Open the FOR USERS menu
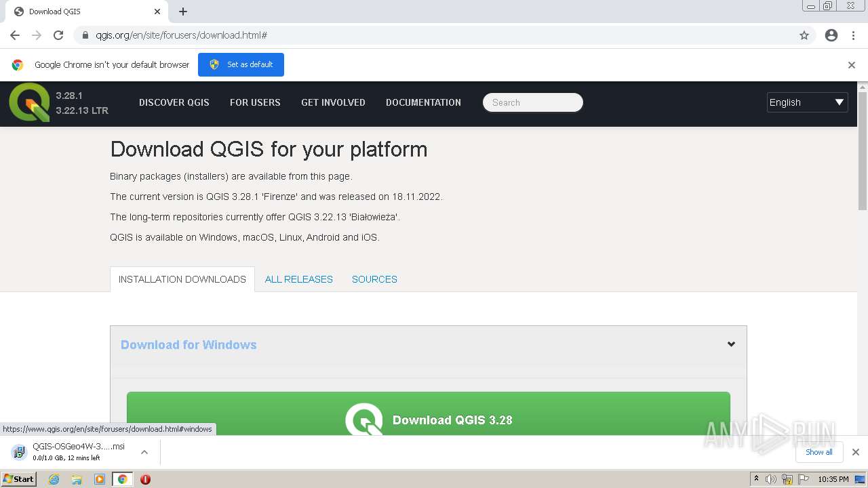Screen dimensions: 868x488 pyautogui.click(x=255, y=102)
